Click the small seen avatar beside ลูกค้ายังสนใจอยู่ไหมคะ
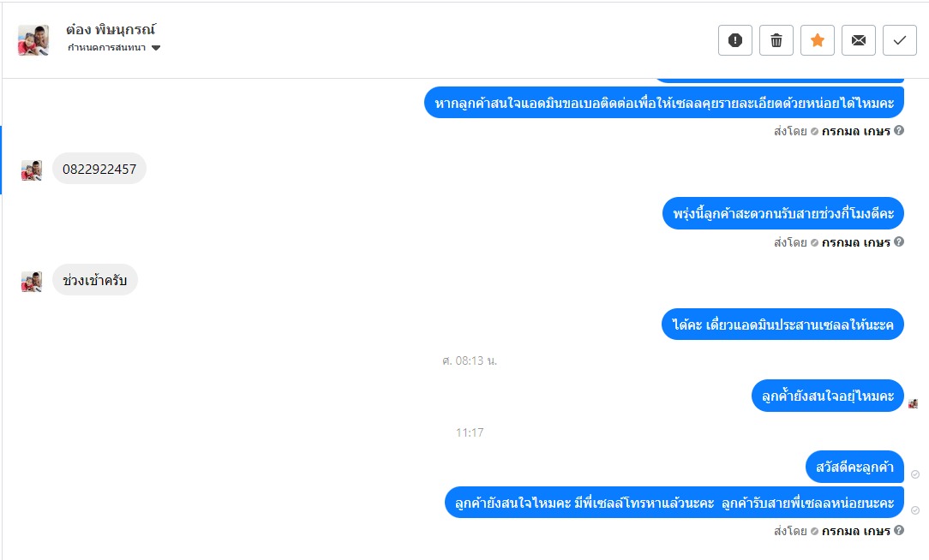 click(913, 403)
